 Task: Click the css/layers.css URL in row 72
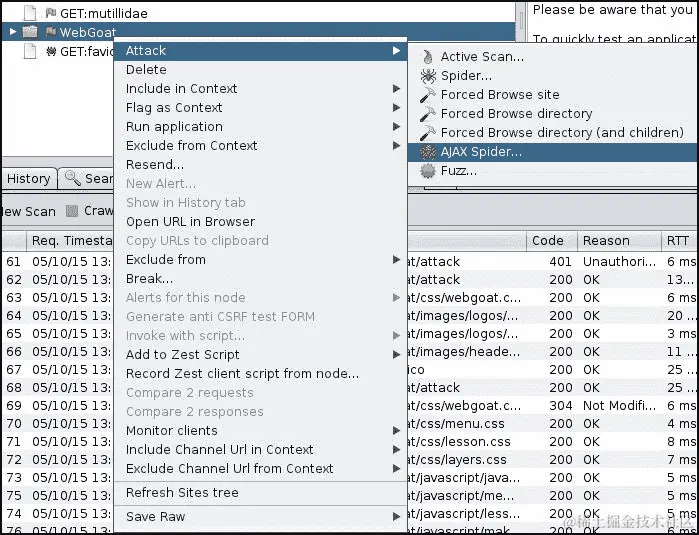click(x=457, y=460)
